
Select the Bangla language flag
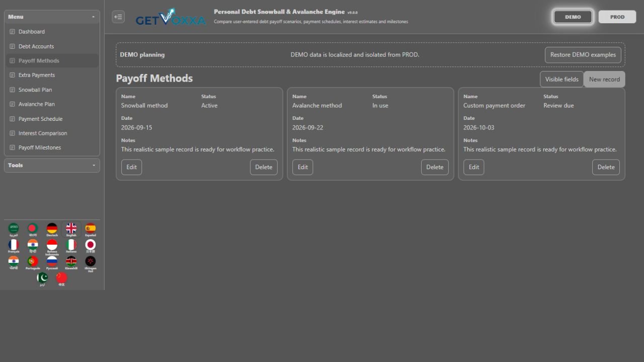coord(33,229)
